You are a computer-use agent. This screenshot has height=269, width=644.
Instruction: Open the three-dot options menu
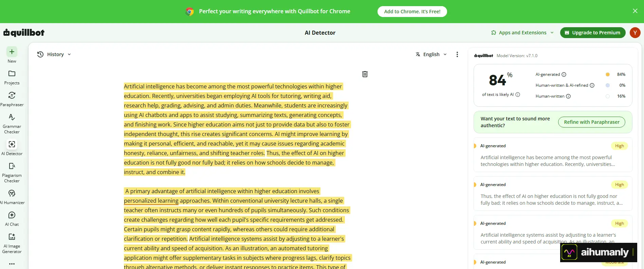(457, 54)
